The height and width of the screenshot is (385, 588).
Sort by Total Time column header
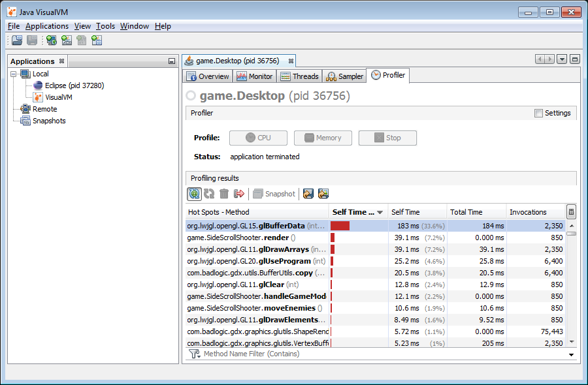476,212
